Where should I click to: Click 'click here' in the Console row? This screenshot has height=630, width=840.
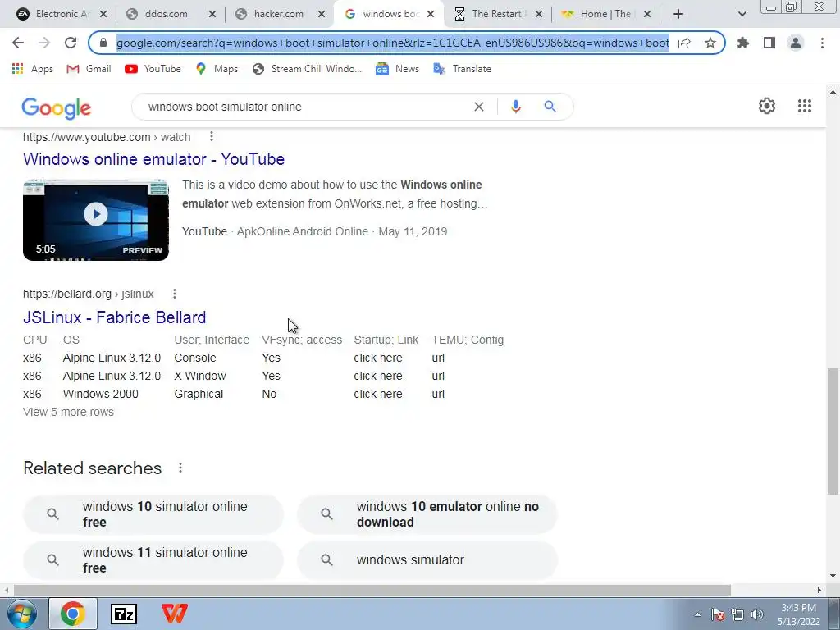pyautogui.click(x=377, y=358)
